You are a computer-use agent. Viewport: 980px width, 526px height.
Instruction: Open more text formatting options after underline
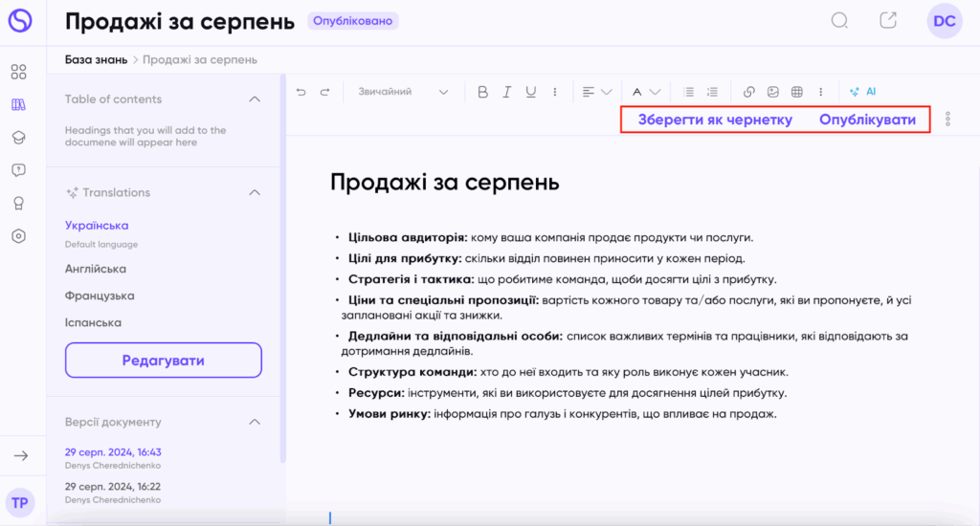[x=555, y=92]
